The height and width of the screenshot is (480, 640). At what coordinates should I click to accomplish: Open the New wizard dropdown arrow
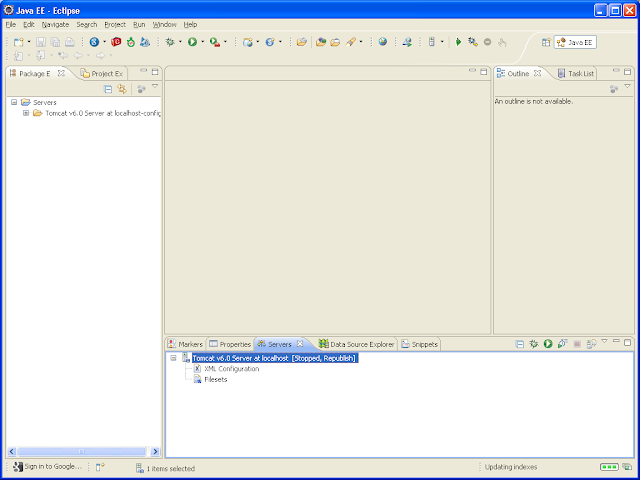[29, 42]
